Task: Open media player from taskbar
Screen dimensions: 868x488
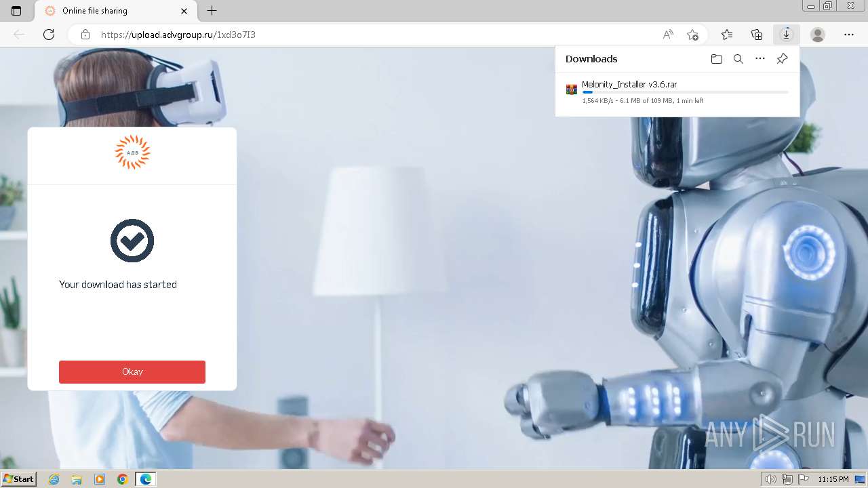Action: pos(100,479)
